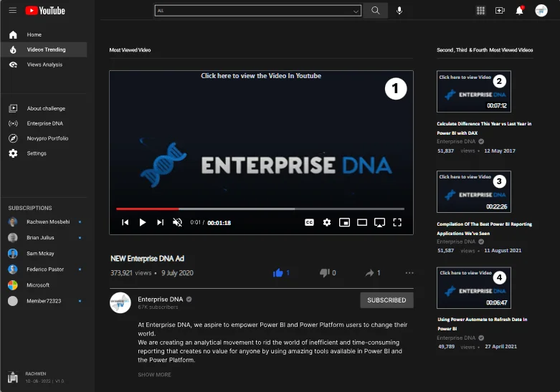Go to Home in sidebar
The image size is (560, 392).
(44, 34)
